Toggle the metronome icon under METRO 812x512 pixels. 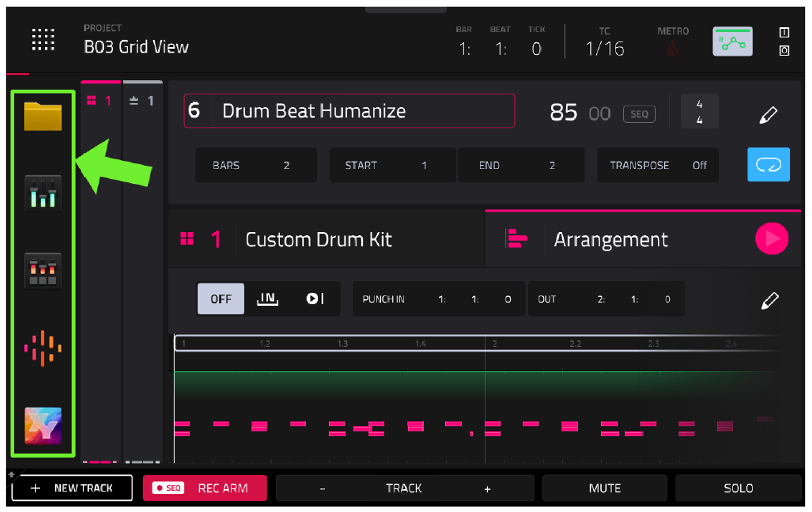pyautogui.click(x=672, y=49)
